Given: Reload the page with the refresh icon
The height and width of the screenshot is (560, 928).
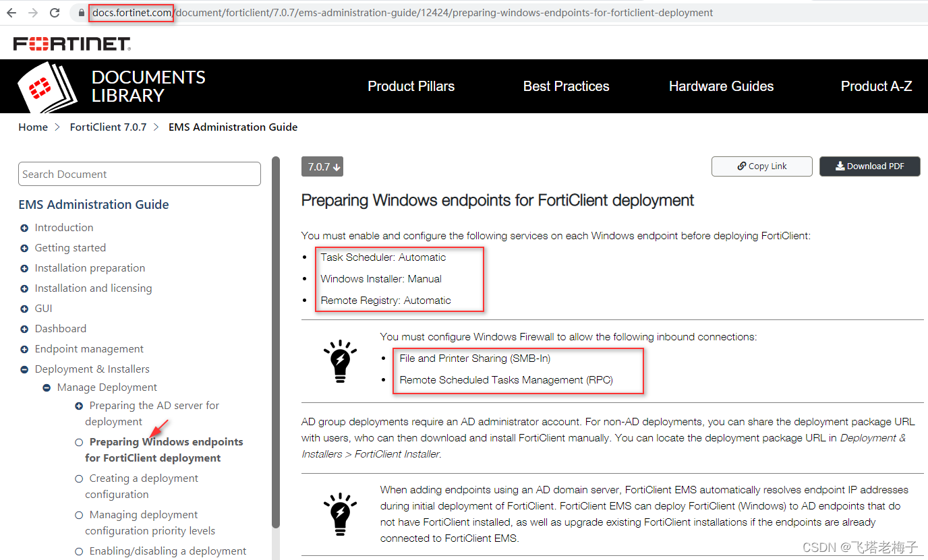Looking at the screenshot, I should (55, 13).
